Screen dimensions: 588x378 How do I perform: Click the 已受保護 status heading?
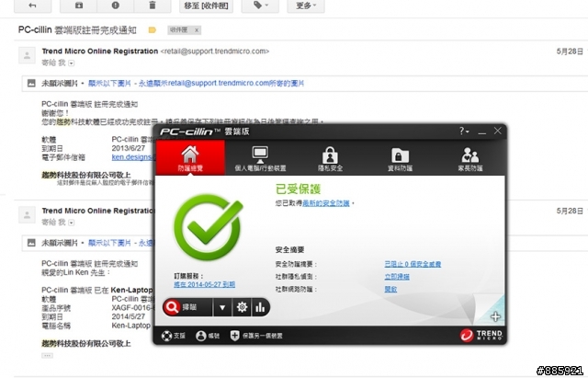click(298, 189)
